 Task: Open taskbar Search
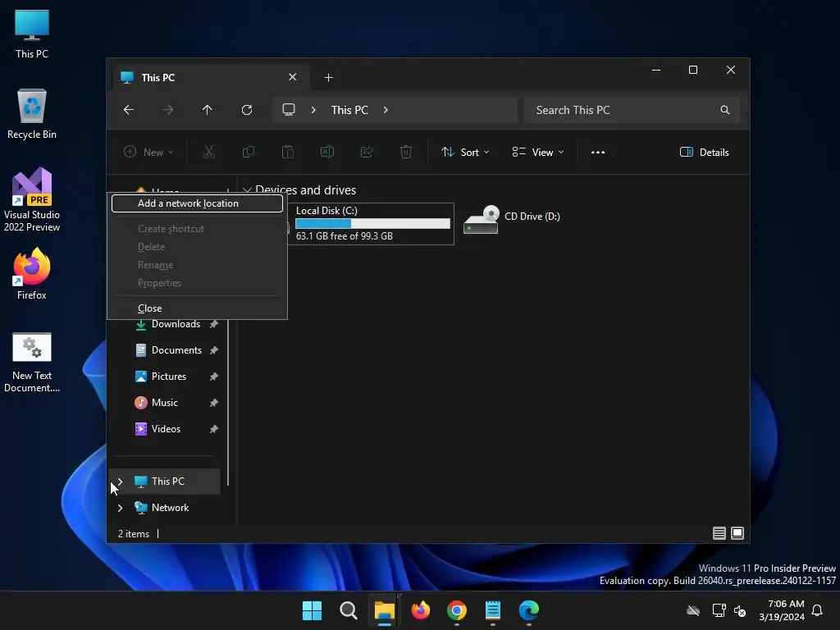(348, 610)
